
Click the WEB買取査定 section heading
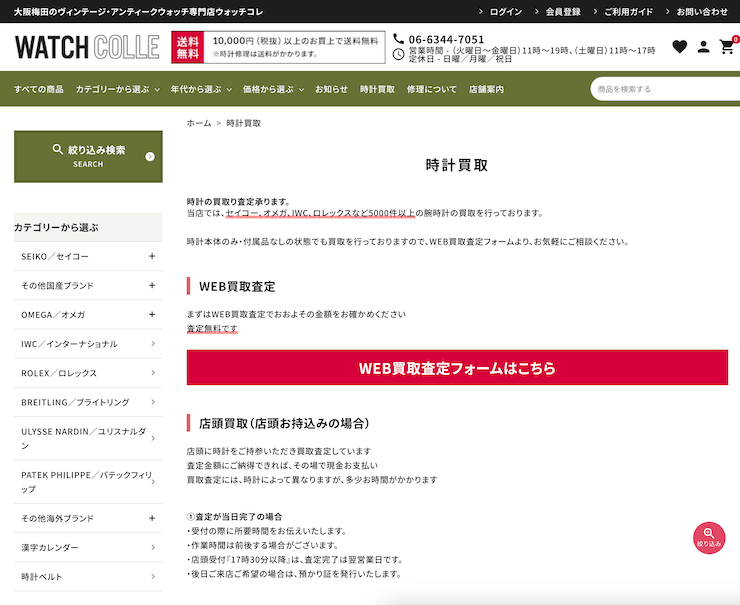click(237, 286)
